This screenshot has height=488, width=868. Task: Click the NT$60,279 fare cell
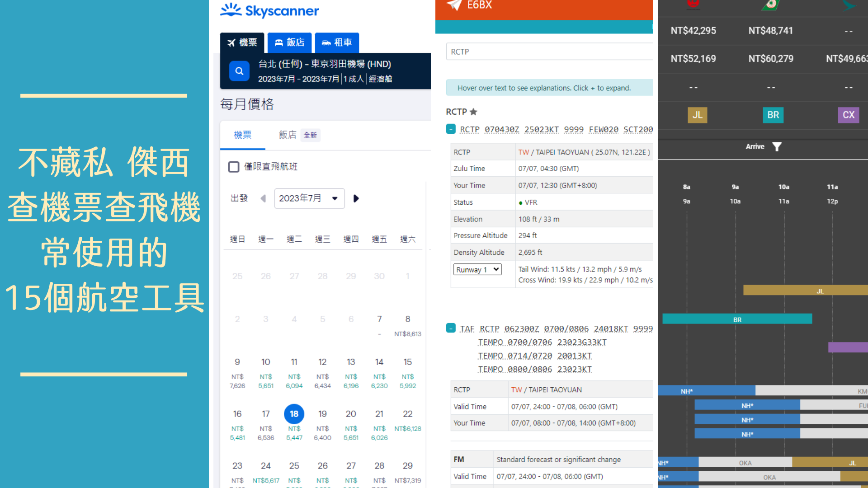pyautogui.click(x=771, y=59)
